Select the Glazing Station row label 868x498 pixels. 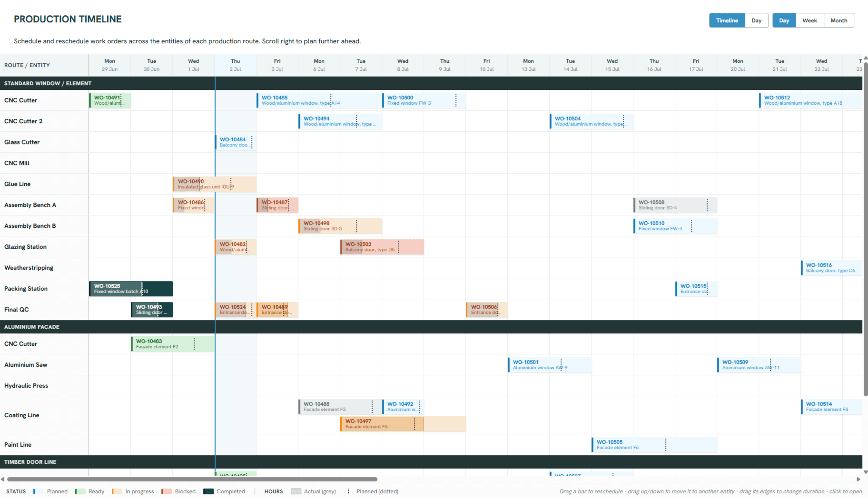pos(25,247)
